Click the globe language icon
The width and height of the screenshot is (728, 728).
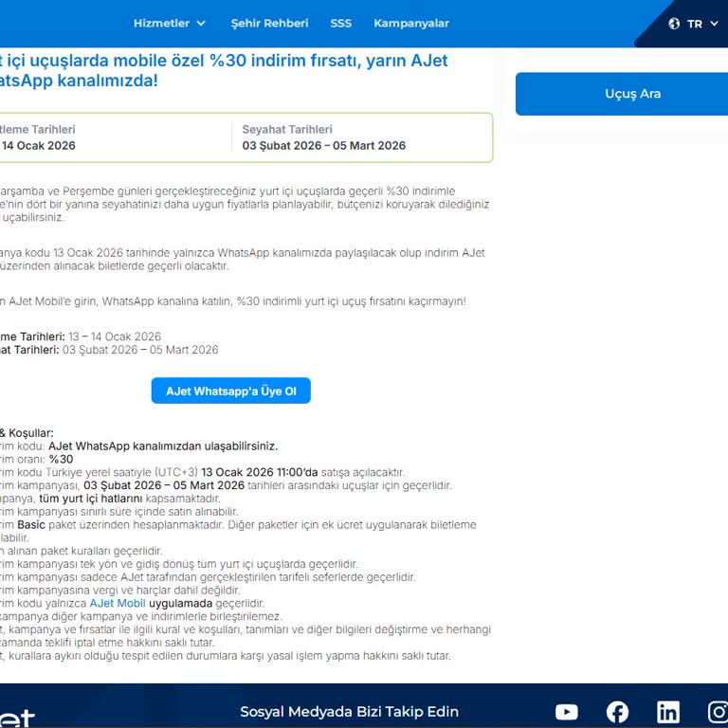pyautogui.click(x=674, y=24)
